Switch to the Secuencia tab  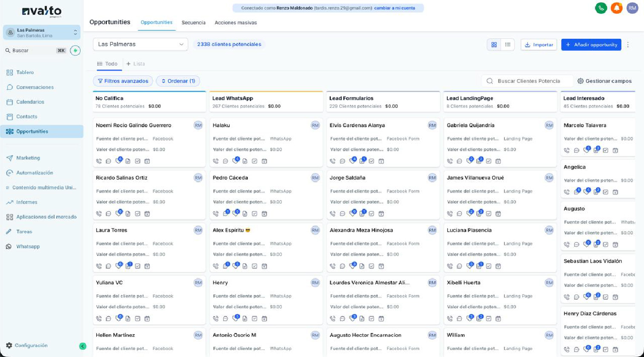[x=193, y=23]
